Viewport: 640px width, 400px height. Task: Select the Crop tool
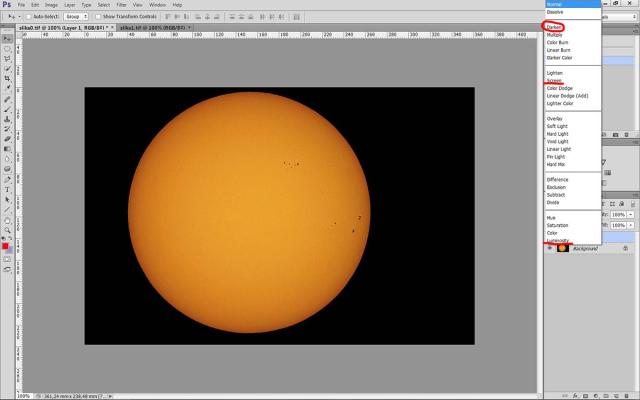6,78
